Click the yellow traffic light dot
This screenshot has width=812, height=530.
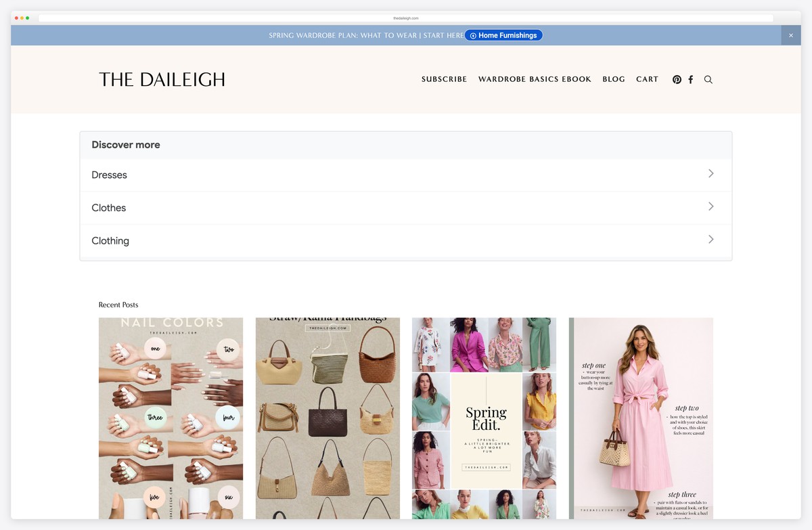(21, 18)
